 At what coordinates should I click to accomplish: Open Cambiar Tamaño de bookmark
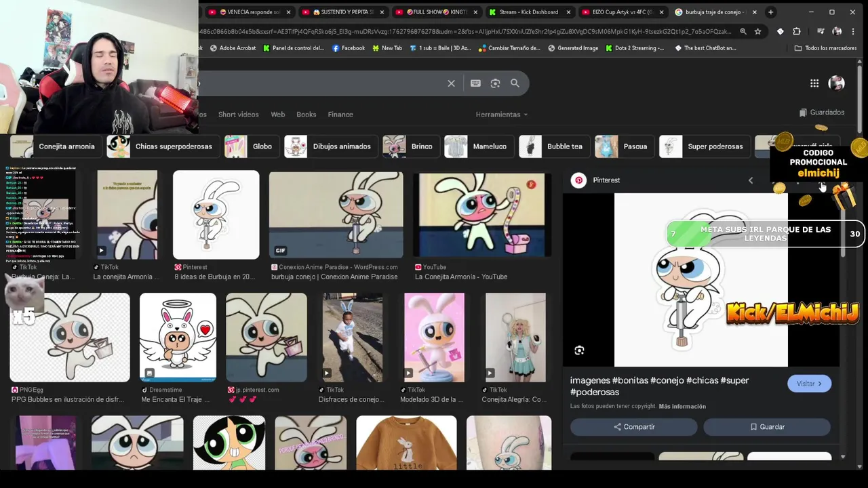pos(509,48)
